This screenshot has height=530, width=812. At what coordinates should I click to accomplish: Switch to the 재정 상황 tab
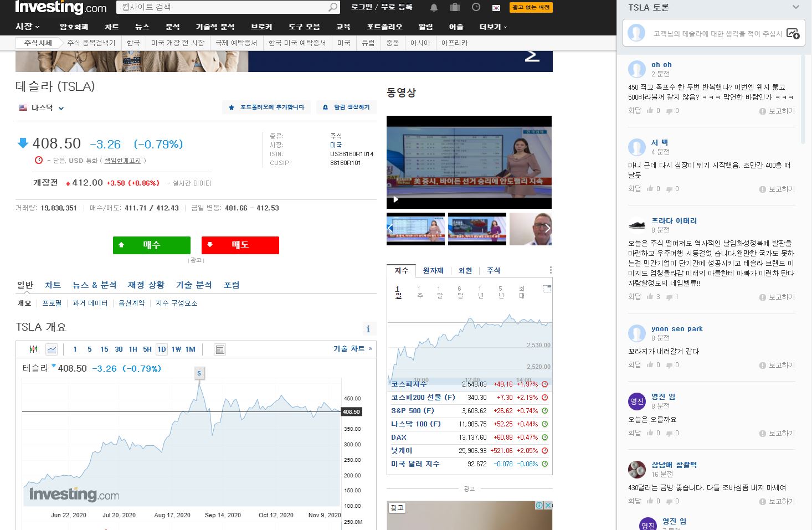pos(146,285)
